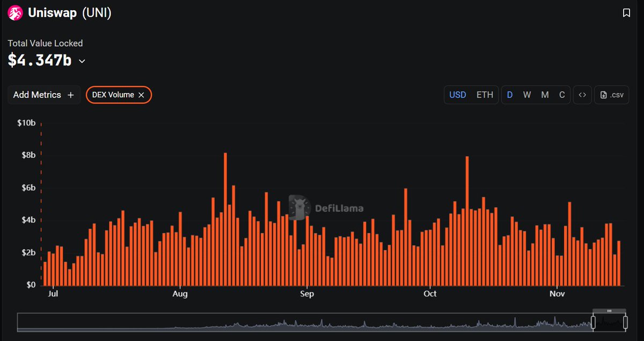The image size is (644, 341).
Task: Click the Nov x-axis label
Action: click(558, 294)
